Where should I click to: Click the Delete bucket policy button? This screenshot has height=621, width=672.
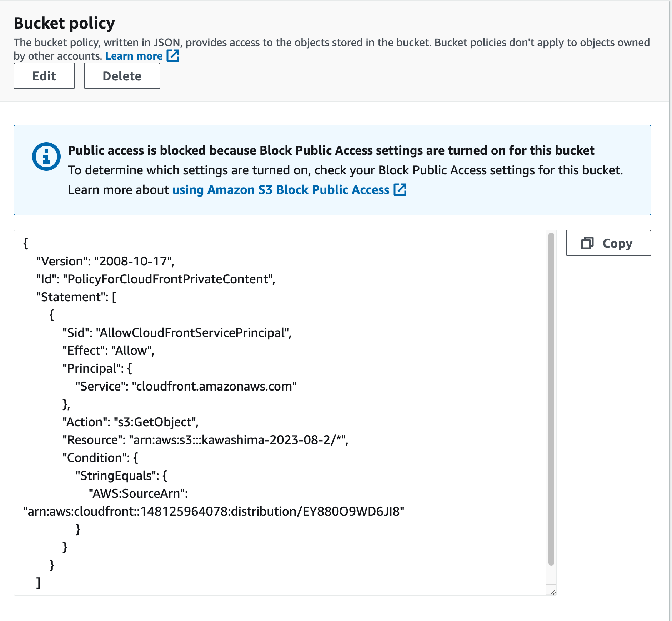122,76
